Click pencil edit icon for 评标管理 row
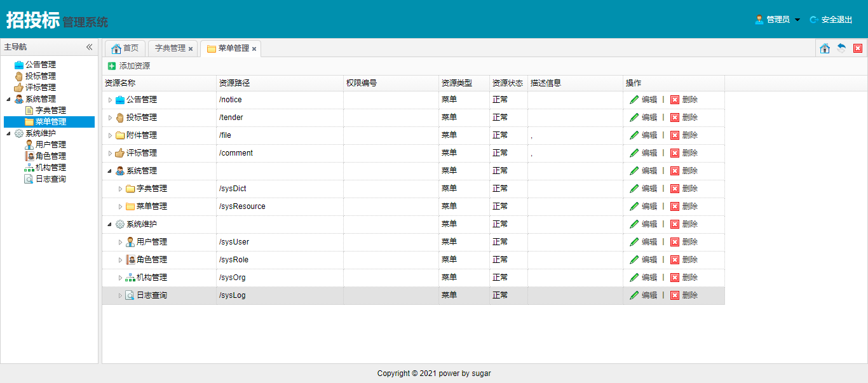 click(634, 153)
